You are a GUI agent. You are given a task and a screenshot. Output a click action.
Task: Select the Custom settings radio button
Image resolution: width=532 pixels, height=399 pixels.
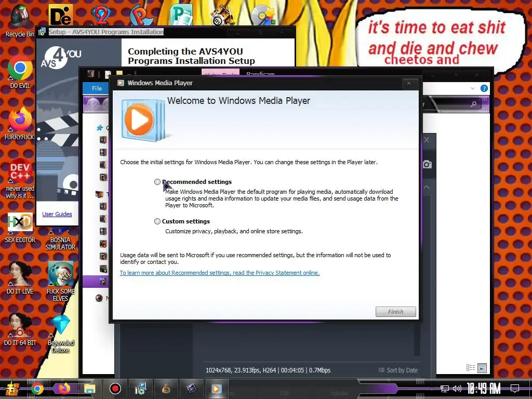click(x=157, y=221)
